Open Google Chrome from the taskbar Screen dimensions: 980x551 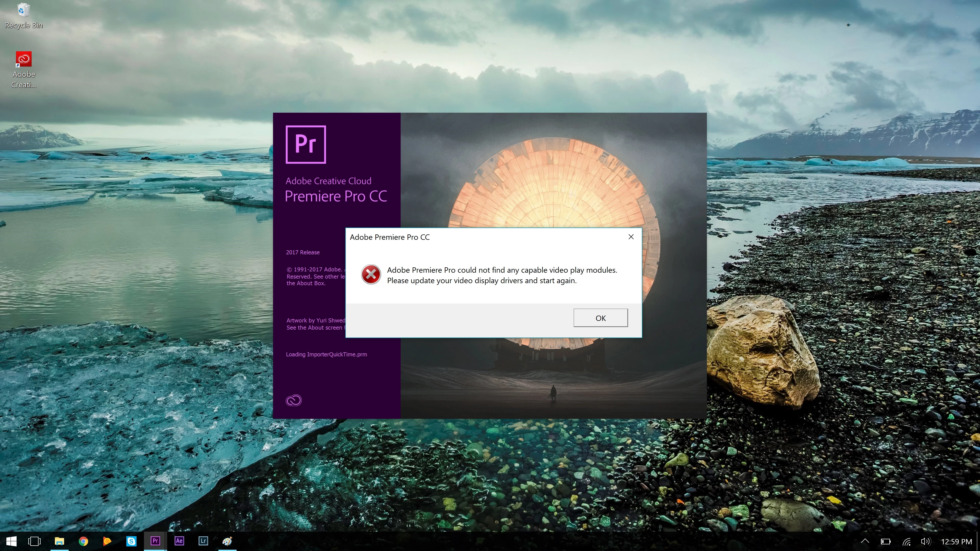coord(83,541)
